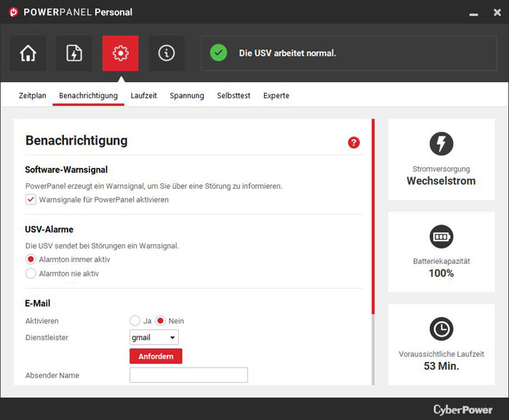This screenshot has width=509, height=420.
Task: Click the 'Die USV arbeitet normal.' status text
Action: click(287, 53)
